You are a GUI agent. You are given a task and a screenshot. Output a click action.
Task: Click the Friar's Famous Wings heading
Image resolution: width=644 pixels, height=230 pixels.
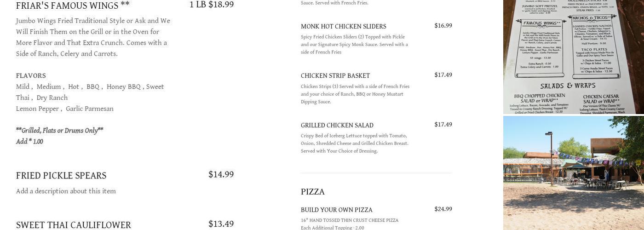(73, 6)
